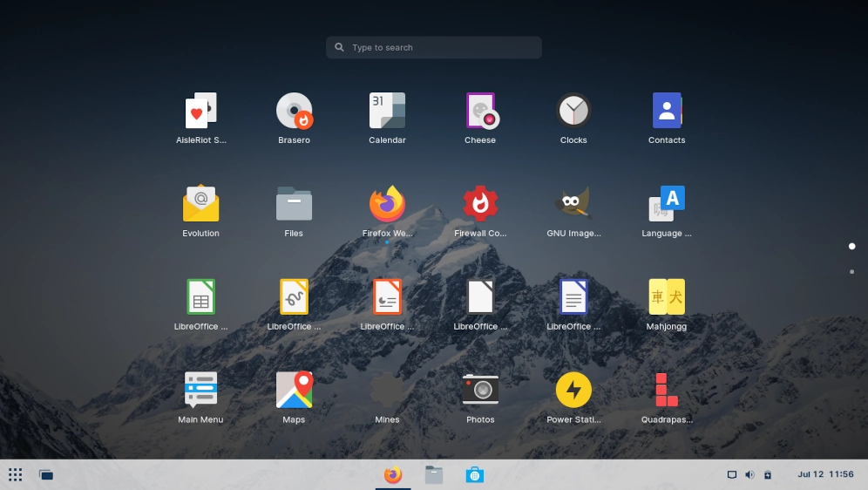Viewport: 868px width, 490px height.
Task: Click the battery power tray icon
Action: tap(768, 474)
